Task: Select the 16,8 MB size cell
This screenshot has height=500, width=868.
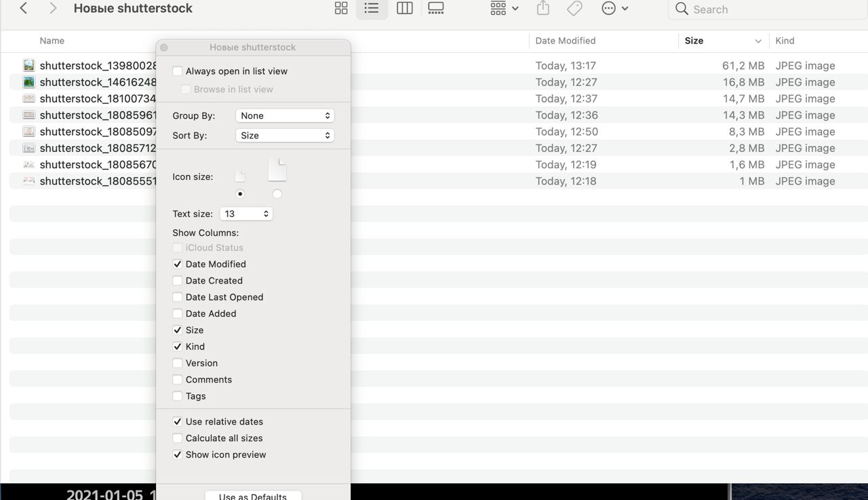Action: point(743,82)
